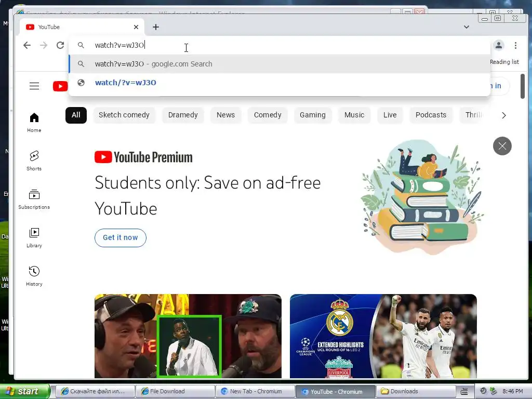The width and height of the screenshot is (532, 399).
Task: Open the UCL Extended Highlights thumbnail
Action: click(x=383, y=336)
